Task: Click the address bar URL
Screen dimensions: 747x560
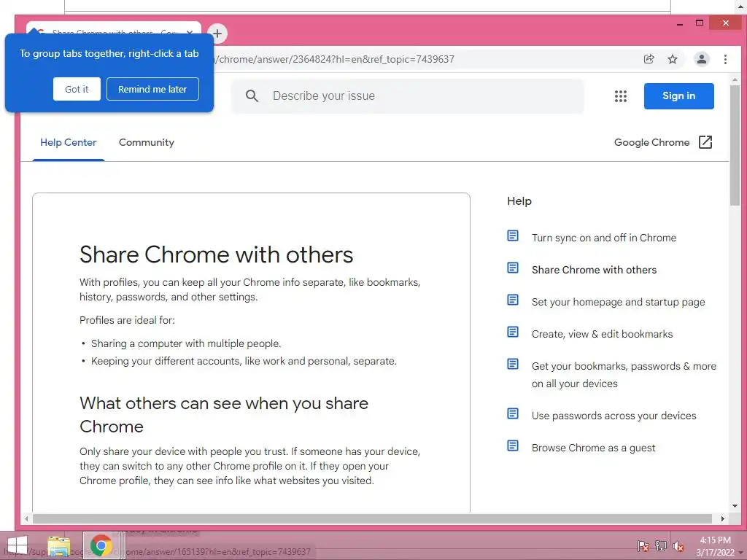Action: click(x=336, y=59)
